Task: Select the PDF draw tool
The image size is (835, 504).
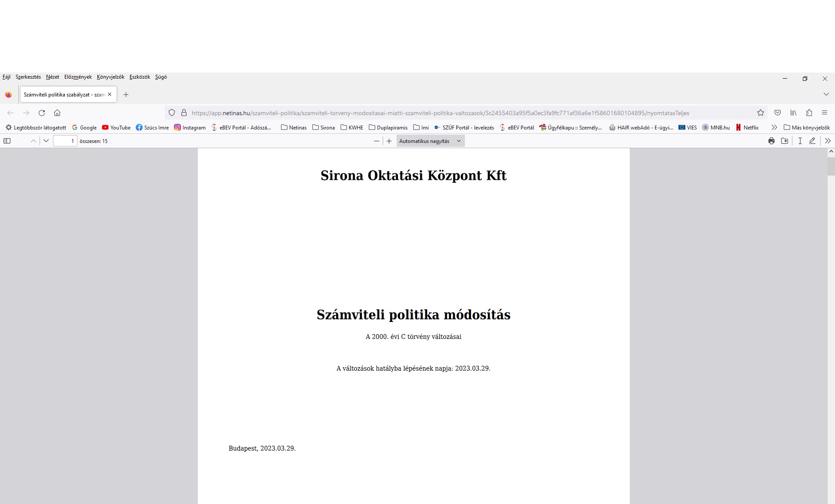Action: tap(812, 141)
